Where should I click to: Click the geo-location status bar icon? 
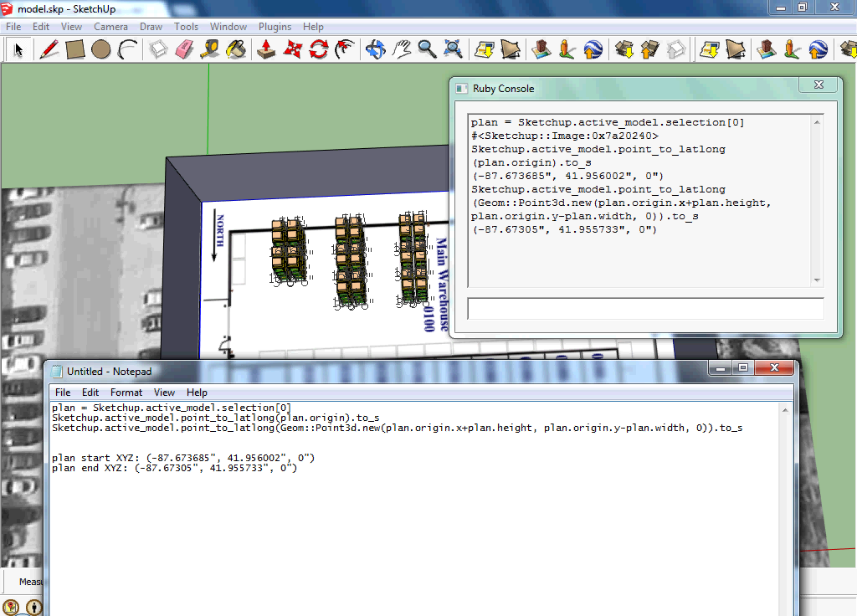[12, 607]
